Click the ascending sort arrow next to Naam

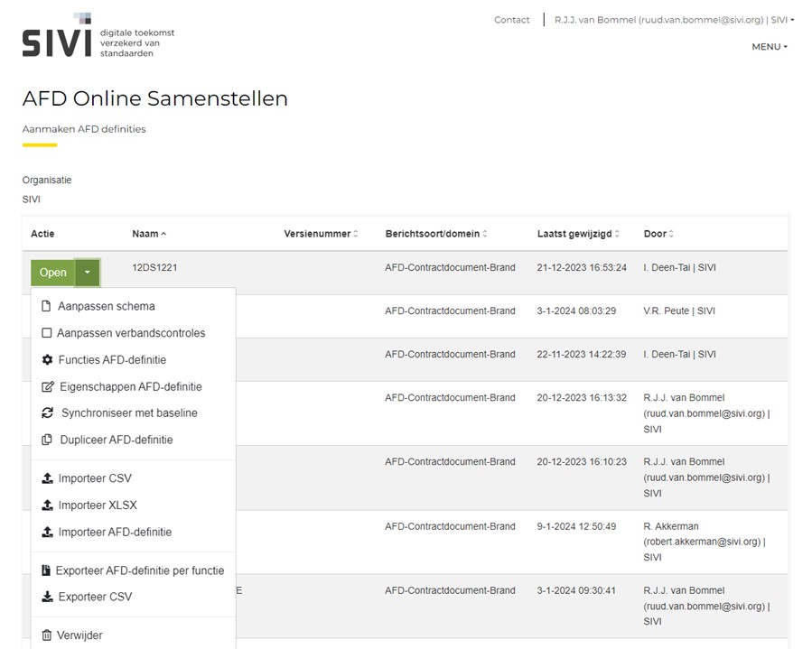coord(163,234)
